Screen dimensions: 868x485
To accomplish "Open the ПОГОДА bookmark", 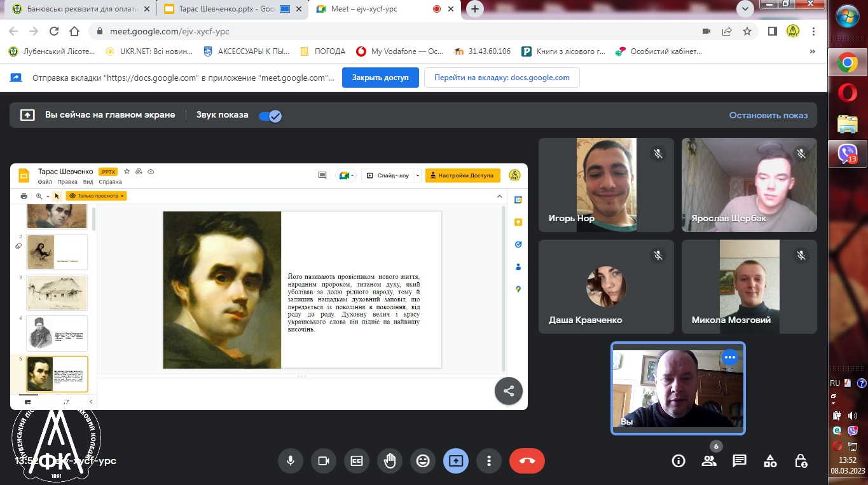I will click(322, 51).
